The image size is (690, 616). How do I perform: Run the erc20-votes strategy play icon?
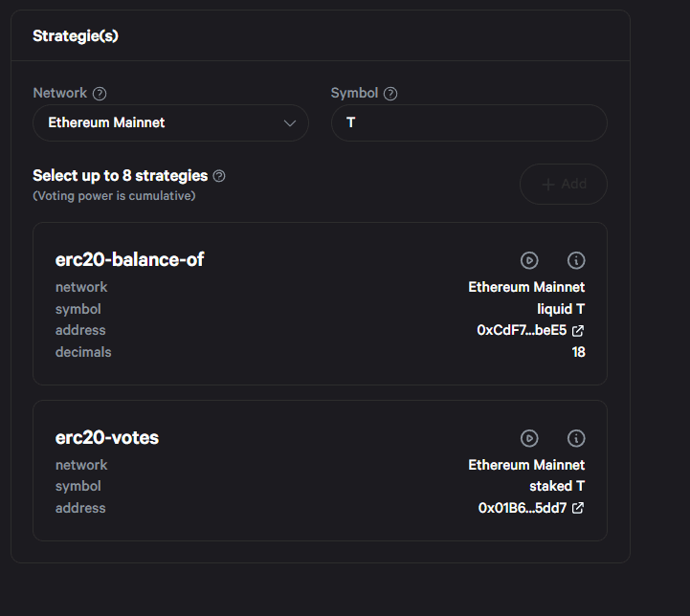pos(529,438)
